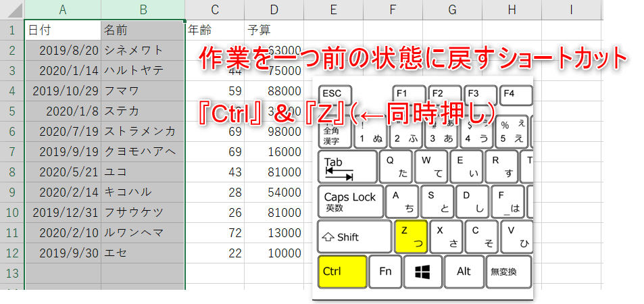Click the yellow highlighted Z key
This screenshot has width=644, height=304.
click(411, 236)
